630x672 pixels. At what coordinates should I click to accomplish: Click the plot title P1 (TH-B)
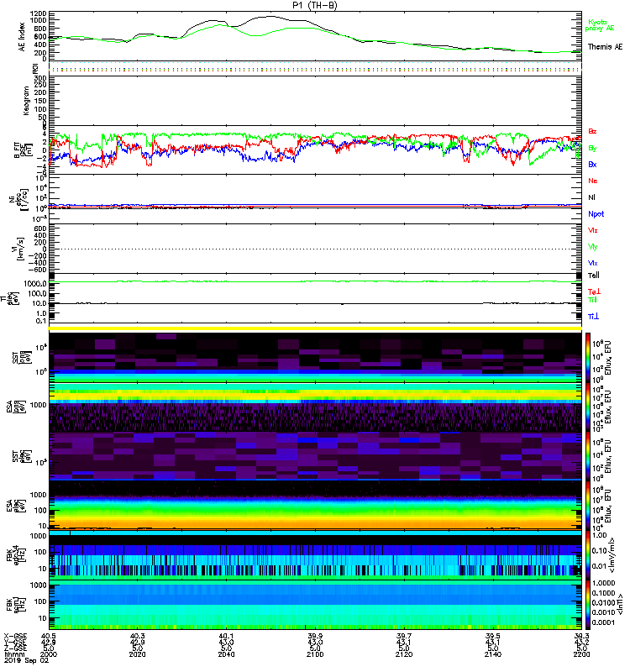pyautogui.click(x=314, y=5)
